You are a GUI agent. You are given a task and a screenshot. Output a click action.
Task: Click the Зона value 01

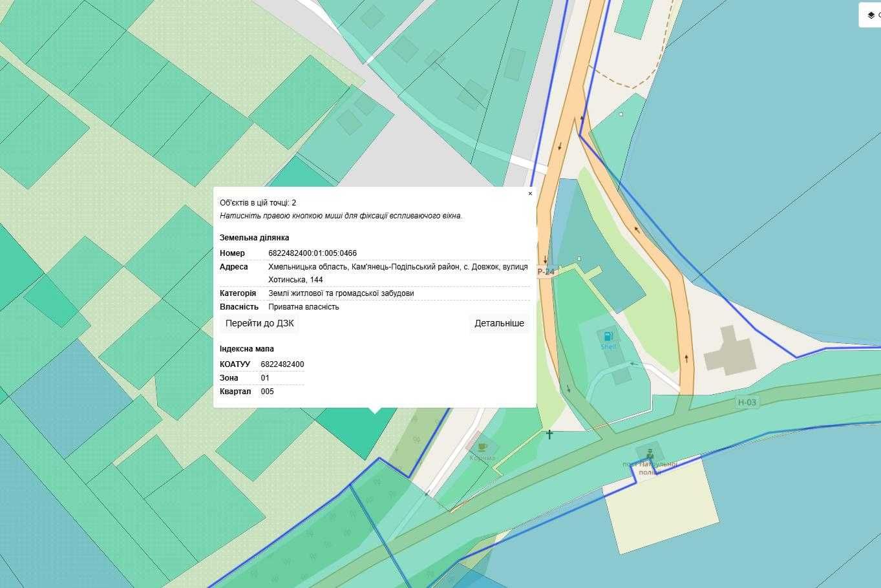265,378
